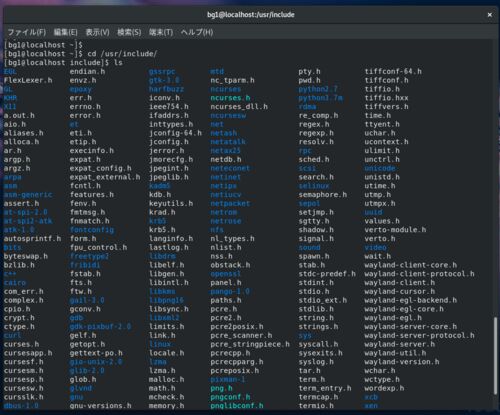
Task: Click stdio_ext.h file name
Action: coord(323,300)
